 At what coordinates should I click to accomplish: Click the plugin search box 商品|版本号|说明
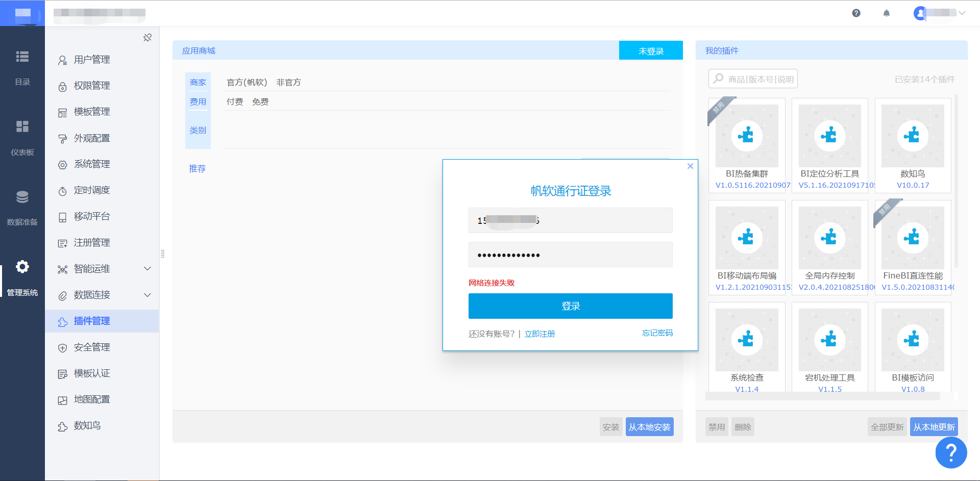point(753,79)
